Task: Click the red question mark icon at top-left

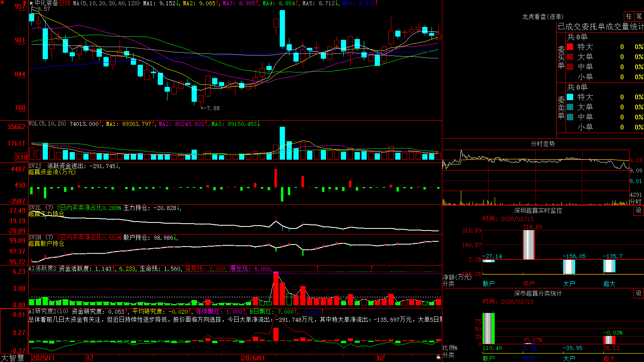Action: coord(25,4)
